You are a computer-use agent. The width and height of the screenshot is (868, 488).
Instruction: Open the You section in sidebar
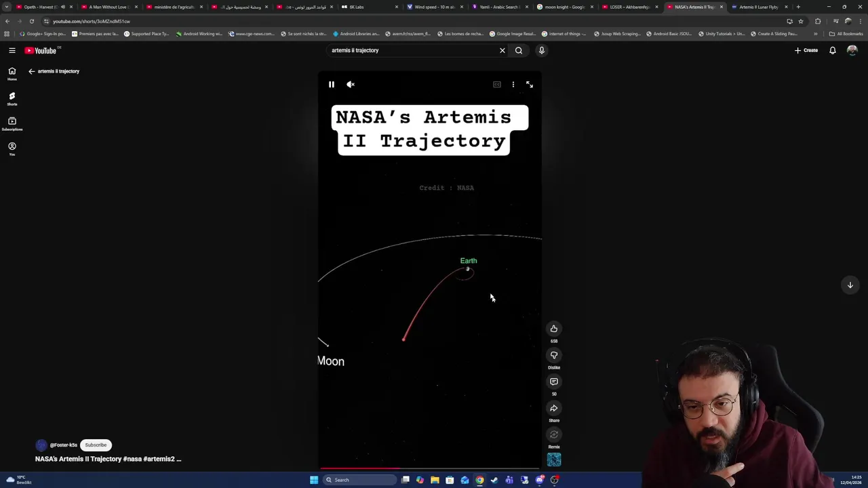coord(12,149)
